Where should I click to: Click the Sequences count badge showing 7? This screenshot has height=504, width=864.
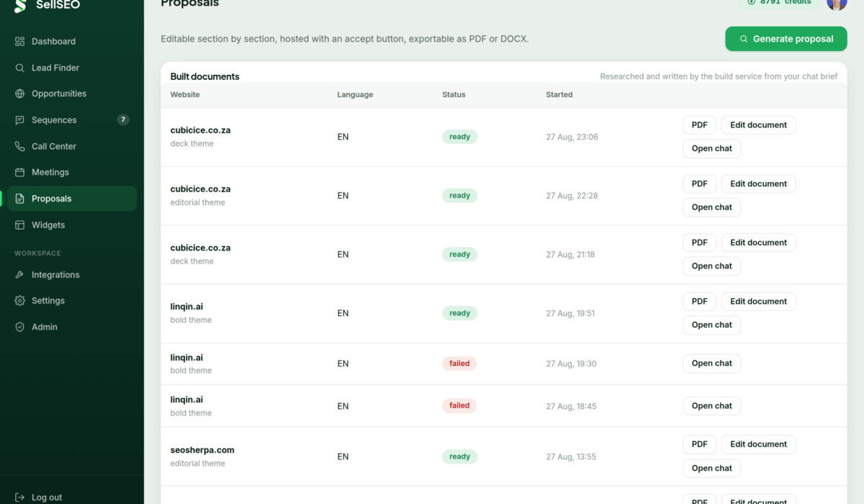click(123, 120)
